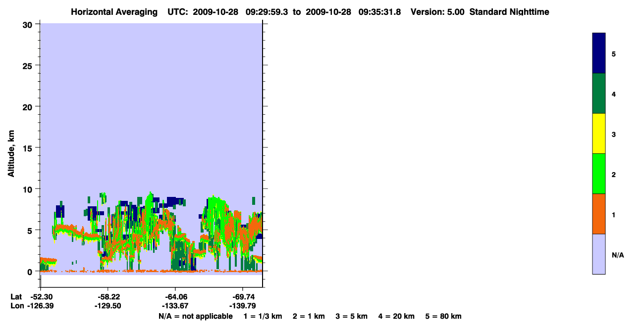Image resolution: width=644 pixels, height=330 pixels.
Task: Click the longitude value -139.79
Action: point(242,306)
